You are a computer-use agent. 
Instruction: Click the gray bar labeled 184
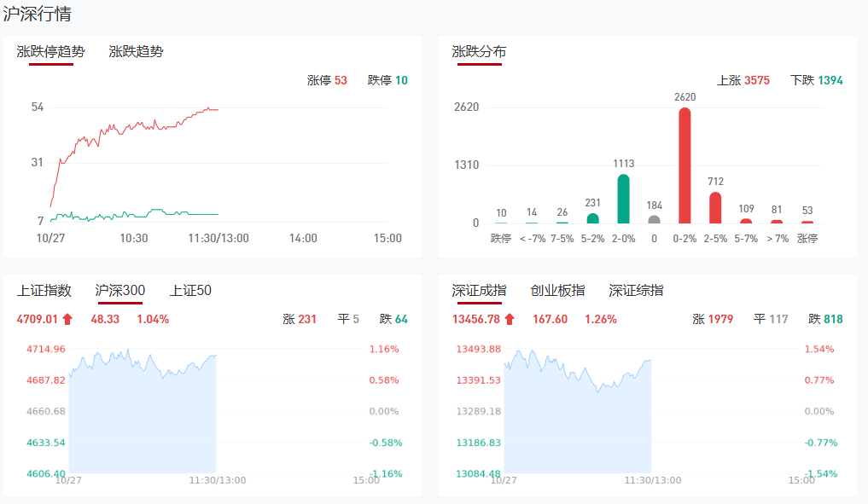tap(654, 219)
